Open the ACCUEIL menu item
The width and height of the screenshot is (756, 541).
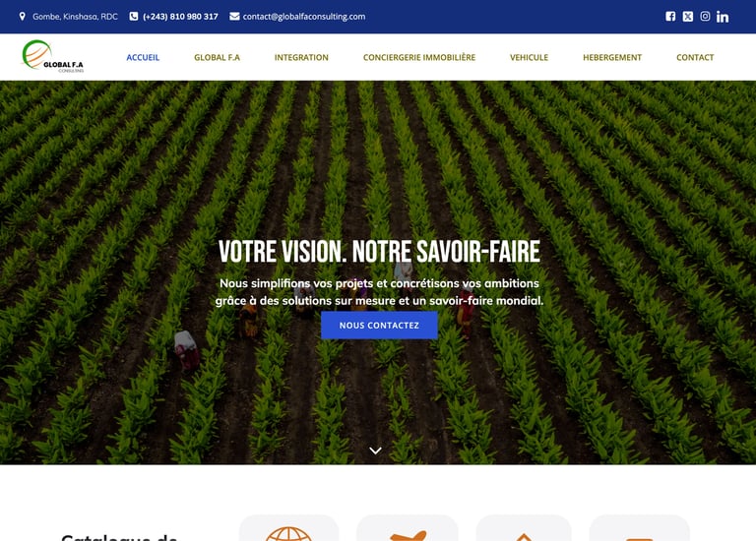click(143, 57)
